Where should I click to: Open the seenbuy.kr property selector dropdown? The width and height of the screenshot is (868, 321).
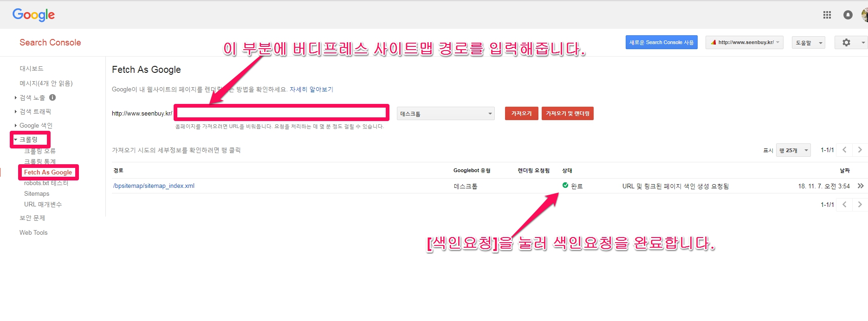tap(745, 42)
